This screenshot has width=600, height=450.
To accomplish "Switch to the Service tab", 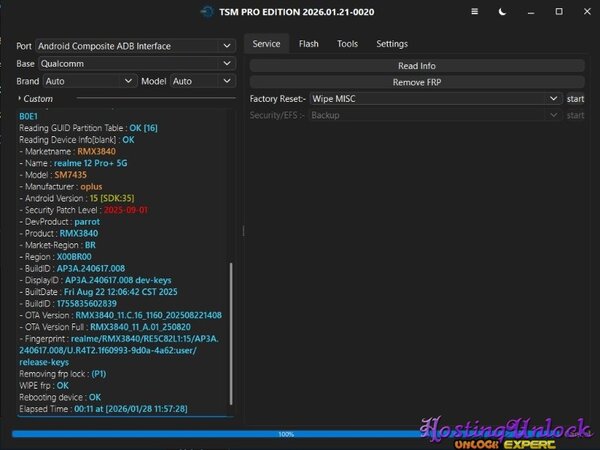I will tap(266, 44).
